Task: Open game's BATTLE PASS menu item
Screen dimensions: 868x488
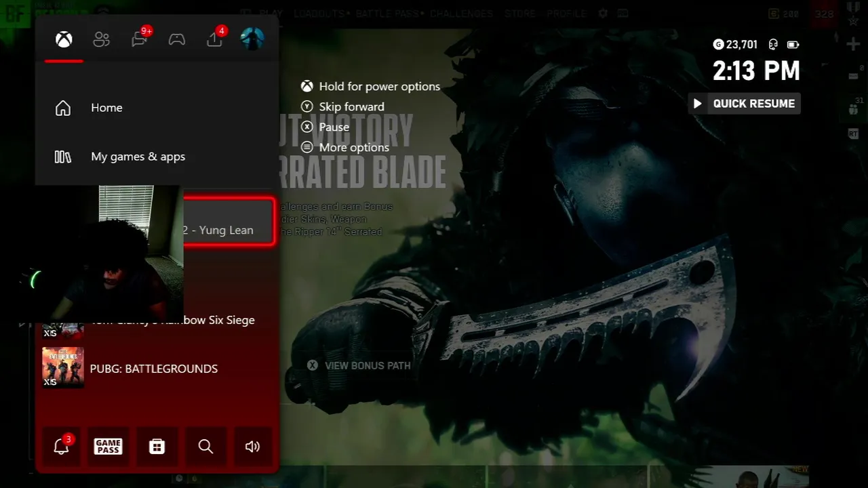Action: click(x=388, y=14)
